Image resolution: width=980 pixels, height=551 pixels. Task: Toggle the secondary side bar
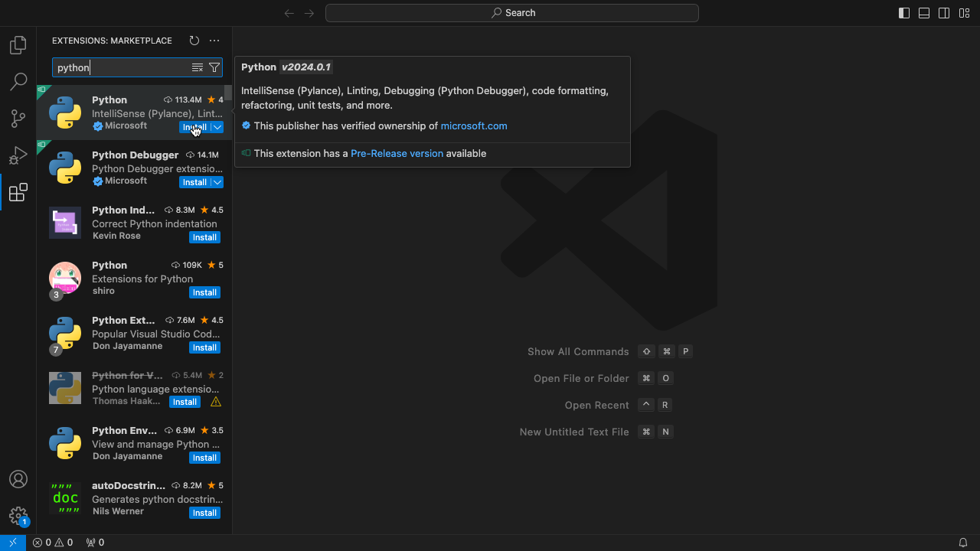(x=944, y=13)
